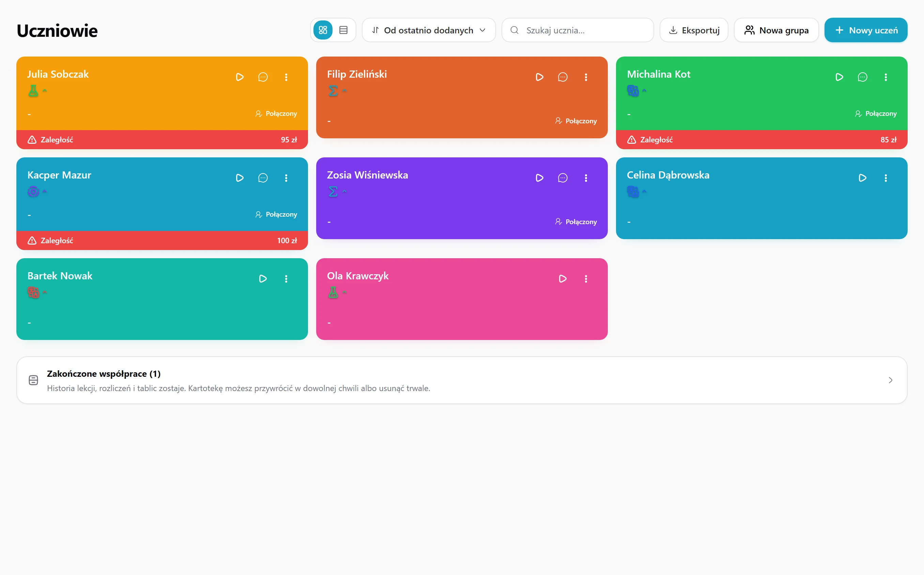Start lesson for Ola Krawczyk
The width and height of the screenshot is (924, 575).
(x=563, y=279)
